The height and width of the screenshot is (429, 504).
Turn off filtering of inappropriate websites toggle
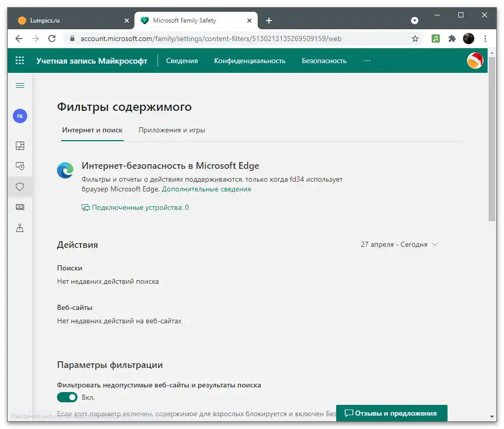(67, 397)
